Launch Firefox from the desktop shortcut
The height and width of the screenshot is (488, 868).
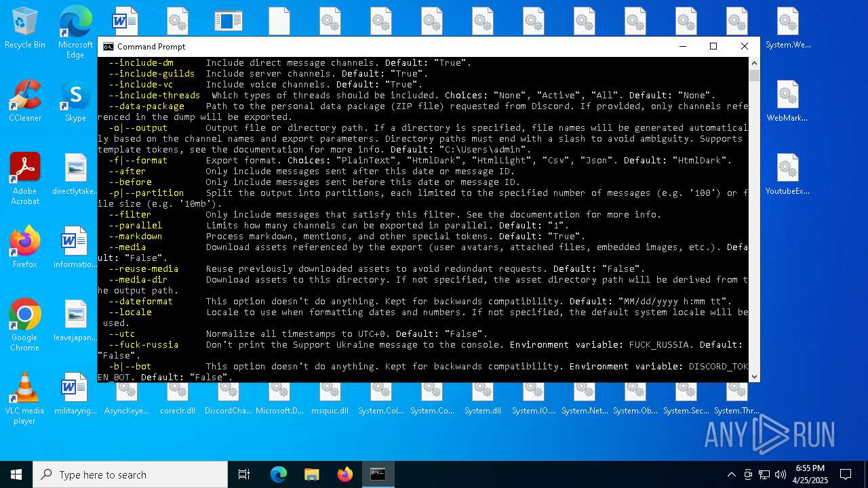point(24,247)
